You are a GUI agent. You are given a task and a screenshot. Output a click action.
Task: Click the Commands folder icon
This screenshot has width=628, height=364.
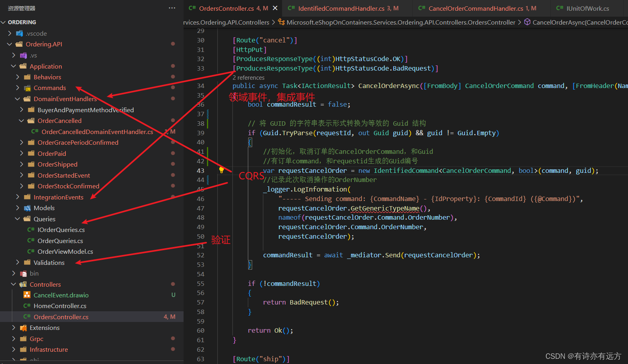[x=27, y=88]
